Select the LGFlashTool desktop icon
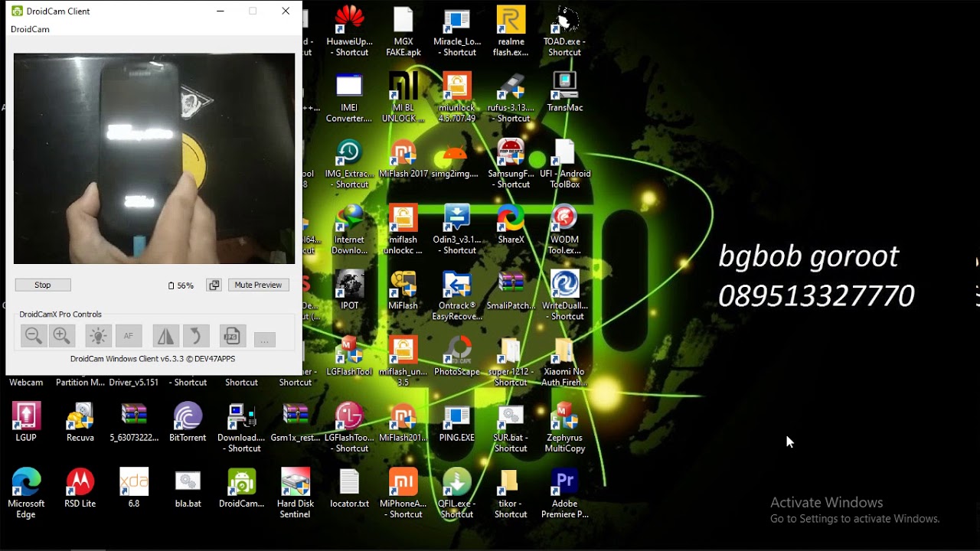The width and height of the screenshot is (980, 551). tap(350, 356)
